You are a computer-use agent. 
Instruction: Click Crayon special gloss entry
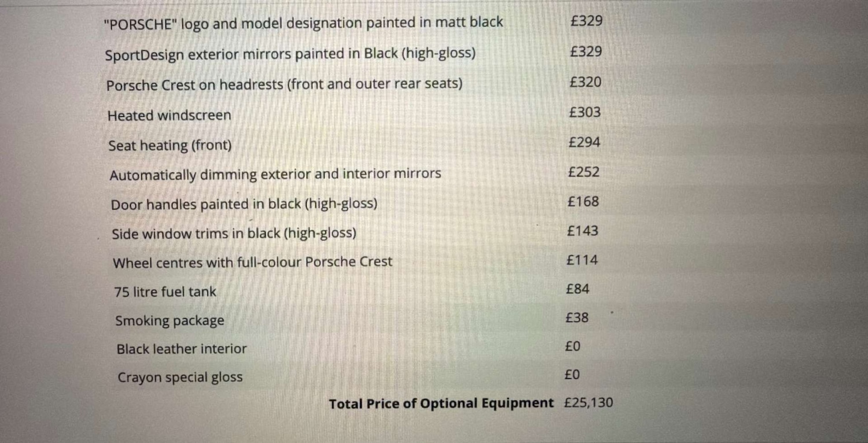click(x=180, y=378)
